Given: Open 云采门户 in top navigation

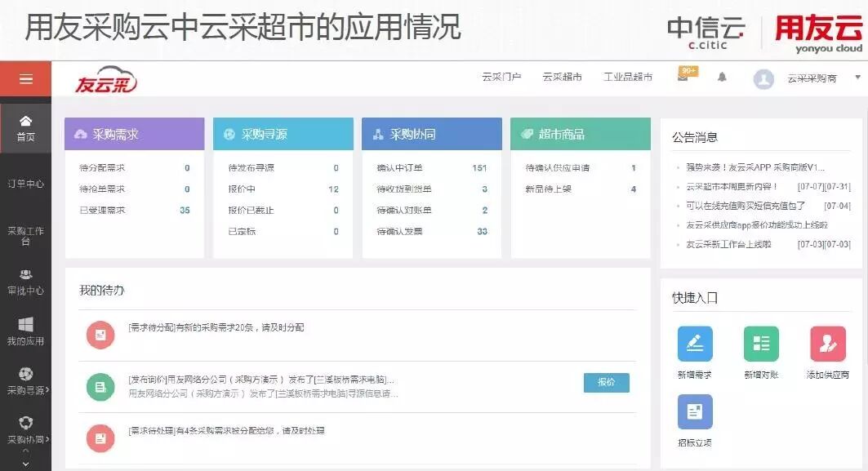Looking at the screenshot, I should click(501, 77).
